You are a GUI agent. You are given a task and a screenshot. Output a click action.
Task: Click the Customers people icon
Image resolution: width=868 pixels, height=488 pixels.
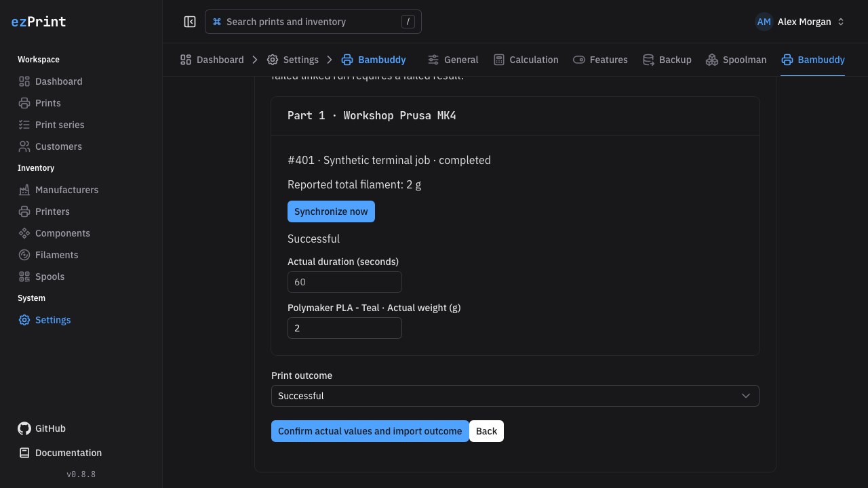(24, 146)
